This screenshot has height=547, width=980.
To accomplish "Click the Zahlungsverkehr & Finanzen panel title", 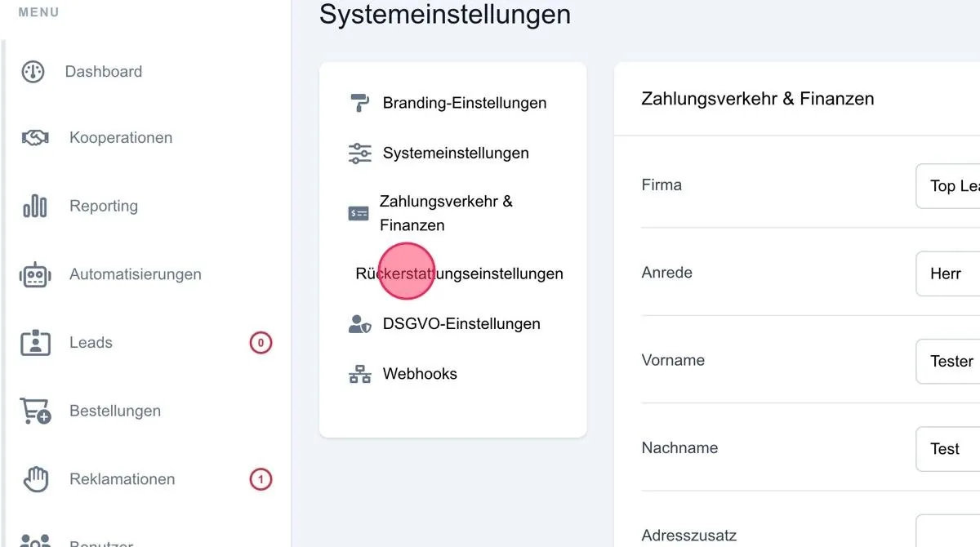I will pyautogui.click(x=758, y=99).
